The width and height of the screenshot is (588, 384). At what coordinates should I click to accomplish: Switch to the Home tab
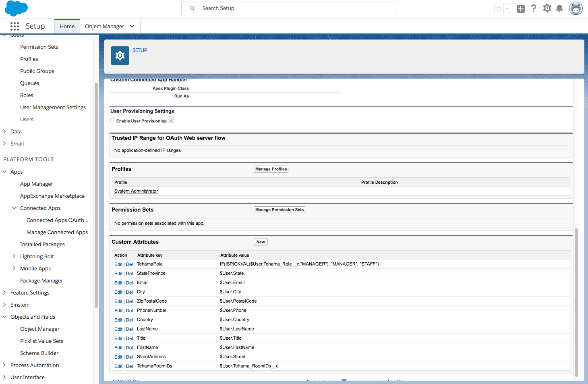coord(67,26)
